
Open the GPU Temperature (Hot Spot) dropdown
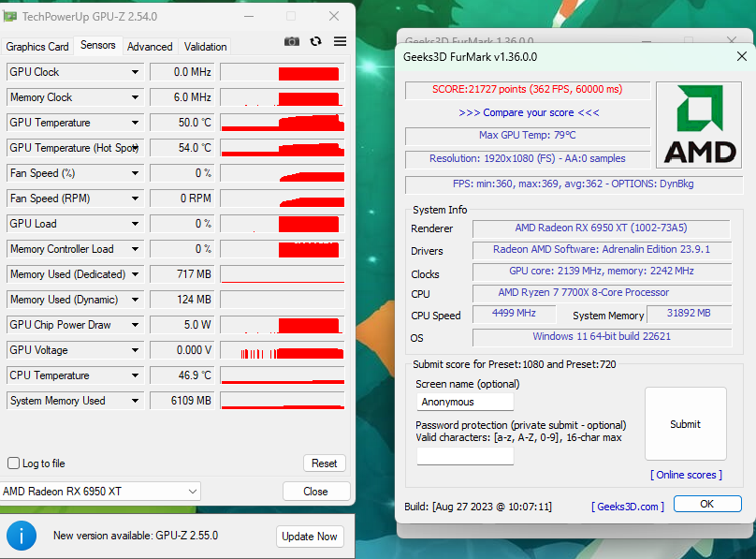(136, 148)
